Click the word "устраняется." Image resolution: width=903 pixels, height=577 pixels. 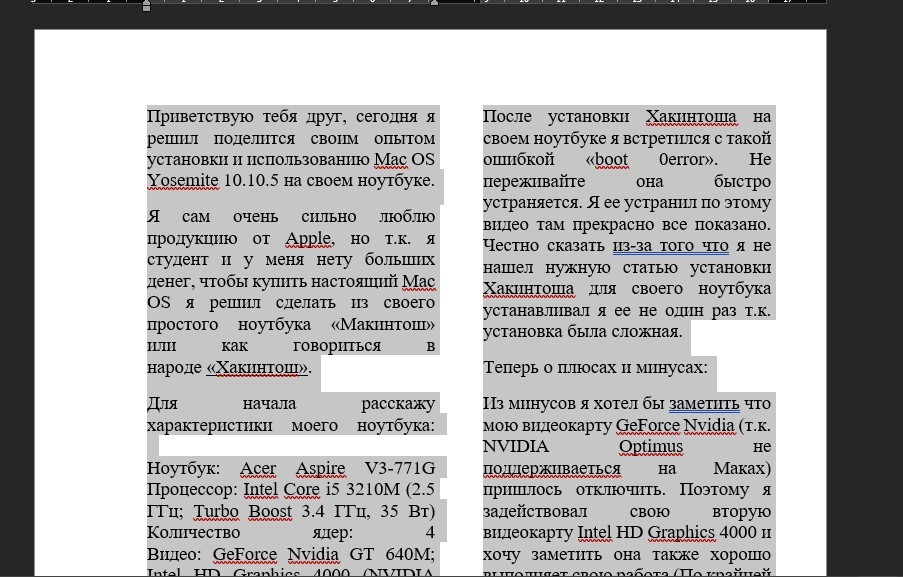click(x=534, y=203)
